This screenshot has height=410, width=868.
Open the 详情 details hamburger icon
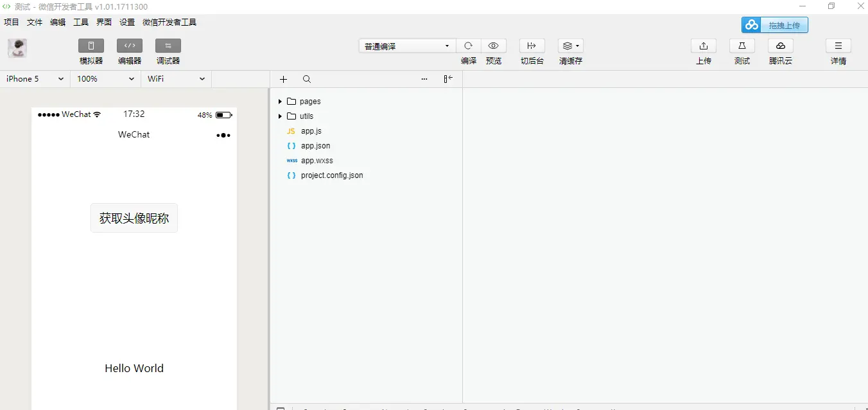point(838,46)
